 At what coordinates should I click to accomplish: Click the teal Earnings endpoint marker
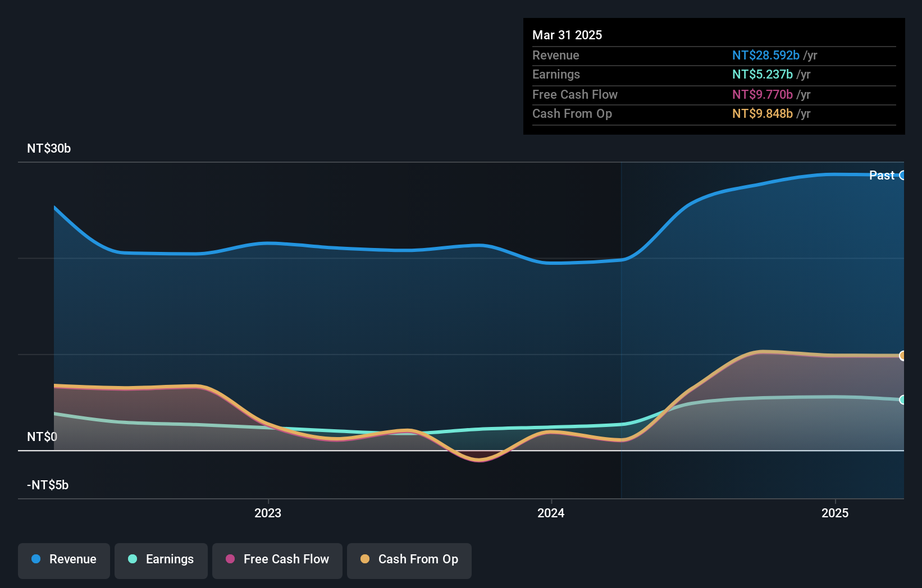(x=902, y=399)
